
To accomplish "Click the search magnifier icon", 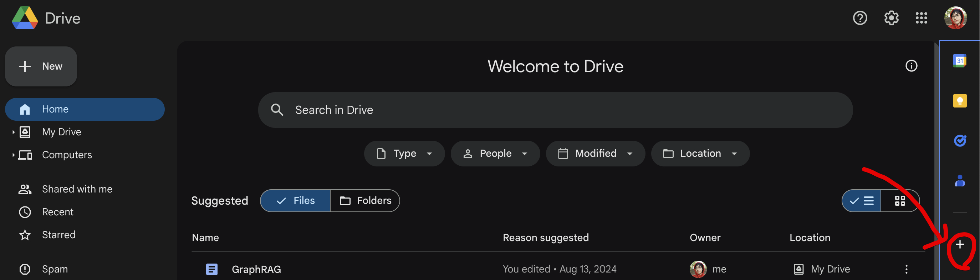I will (277, 110).
